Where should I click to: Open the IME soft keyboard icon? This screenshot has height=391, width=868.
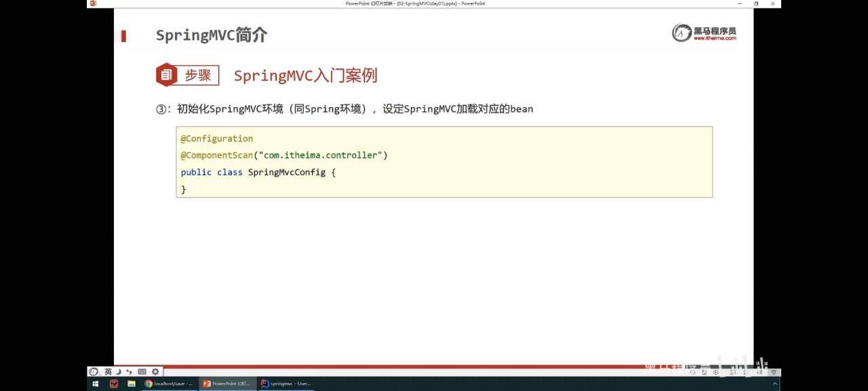tap(142, 372)
